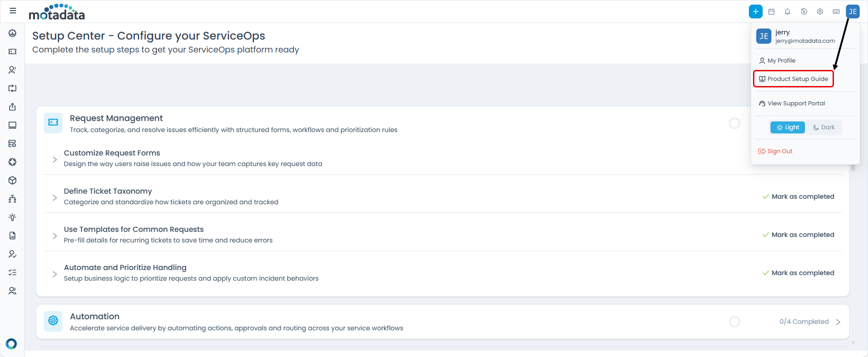Image resolution: width=868 pixels, height=357 pixels.
Task: Click the blue plus create button
Action: click(x=755, y=12)
